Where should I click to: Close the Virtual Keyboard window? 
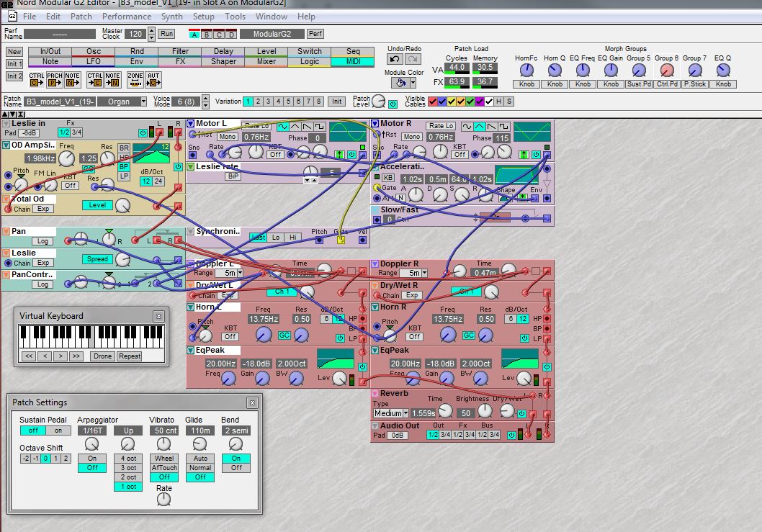tap(158, 316)
